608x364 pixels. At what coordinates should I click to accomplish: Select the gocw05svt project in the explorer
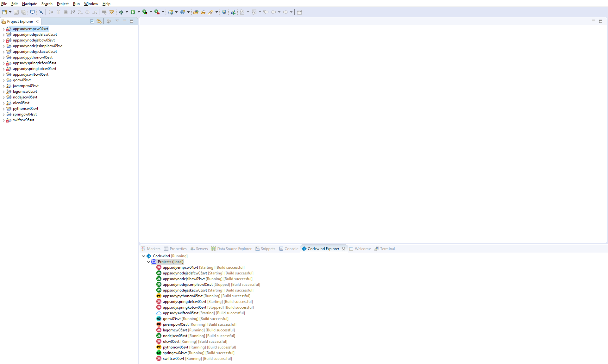point(21,80)
